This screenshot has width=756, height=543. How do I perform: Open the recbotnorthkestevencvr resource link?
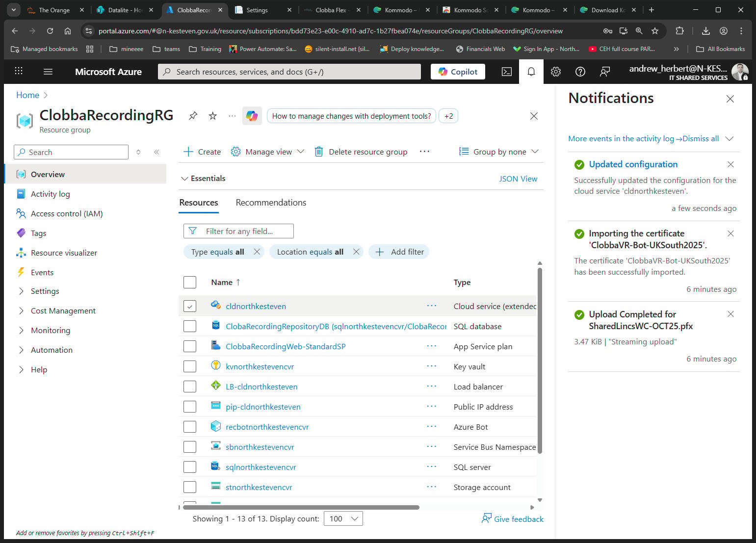click(x=267, y=427)
